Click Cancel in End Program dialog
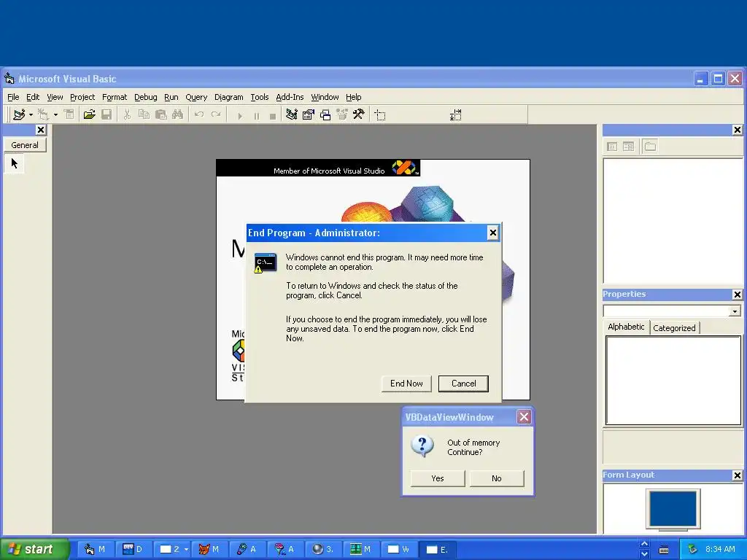The image size is (747, 560). (463, 384)
